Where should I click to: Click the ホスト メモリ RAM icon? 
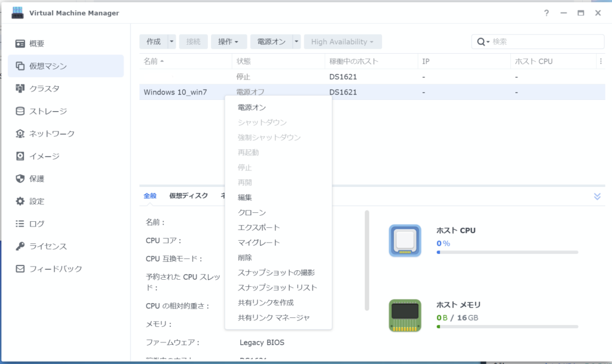[x=405, y=315]
